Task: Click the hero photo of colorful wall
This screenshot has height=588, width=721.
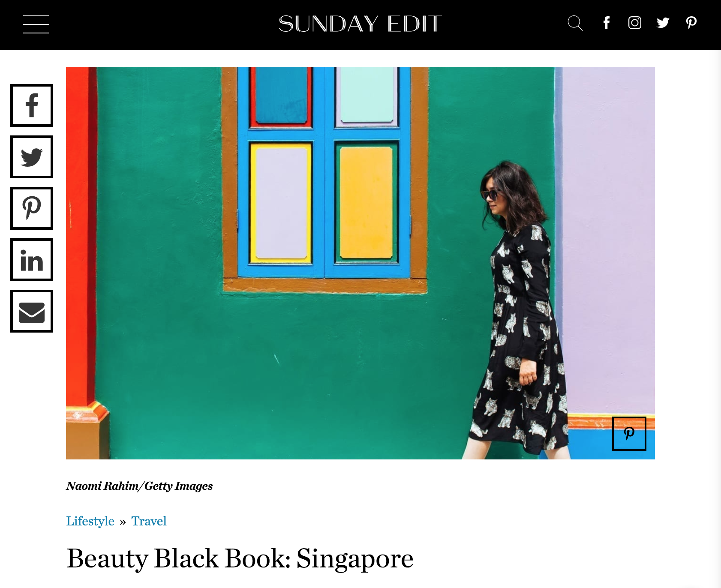Action: [x=360, y=263]
